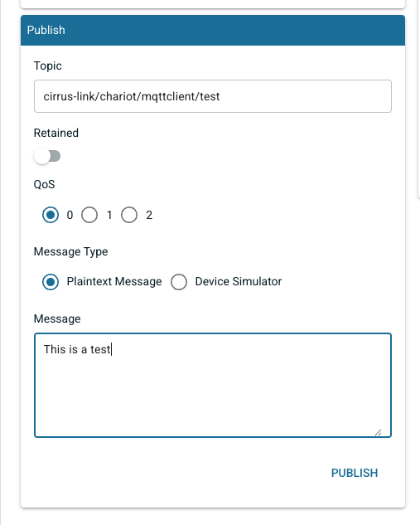Click inside the Message text area
The width and height of the screenshot is (420, 525).
click(213, 385)
